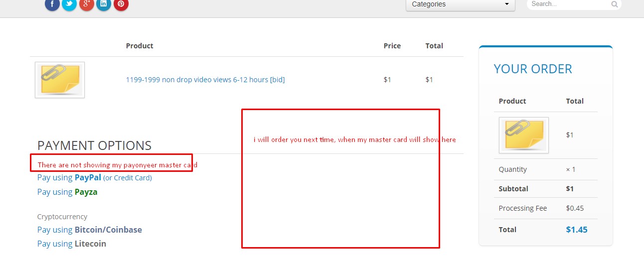The width and height of the screenshot is (644, 268).
Task: Choose Pay using Payza option
Action: [67, 192]
